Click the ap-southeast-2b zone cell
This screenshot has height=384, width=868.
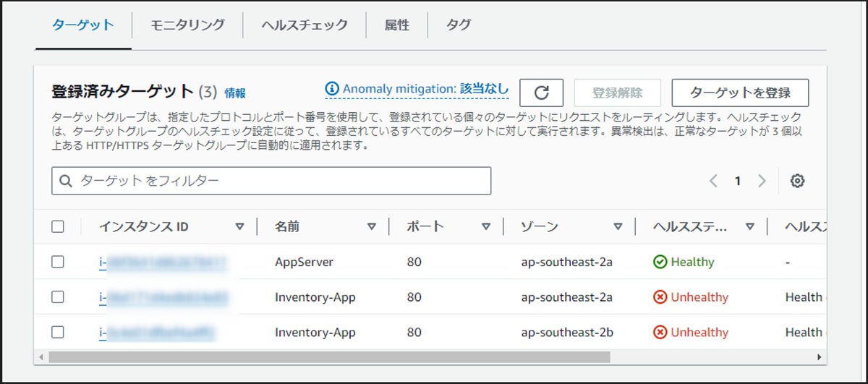coord(567,332)
